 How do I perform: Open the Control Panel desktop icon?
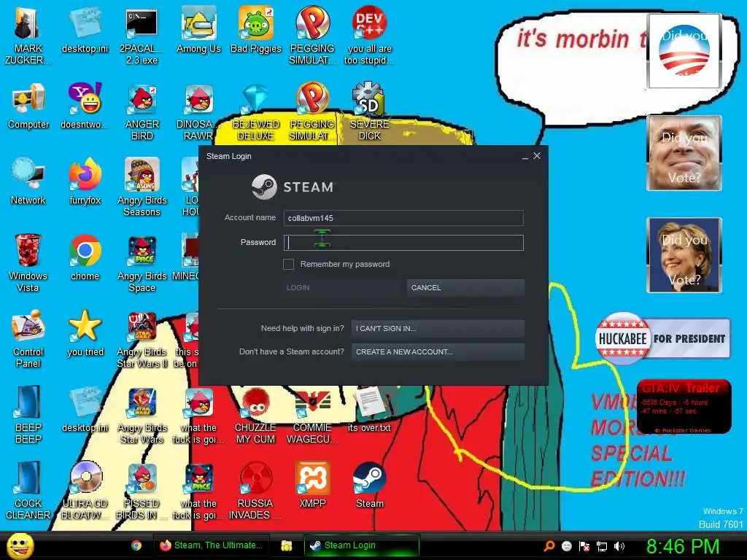pyautogui.click(x=28, y=338)
